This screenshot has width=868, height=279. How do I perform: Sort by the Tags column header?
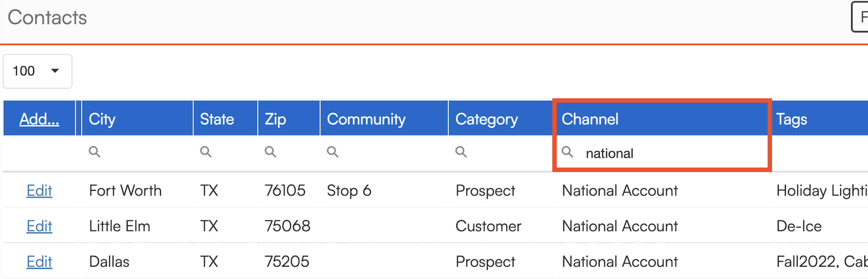tap(792, 119)
